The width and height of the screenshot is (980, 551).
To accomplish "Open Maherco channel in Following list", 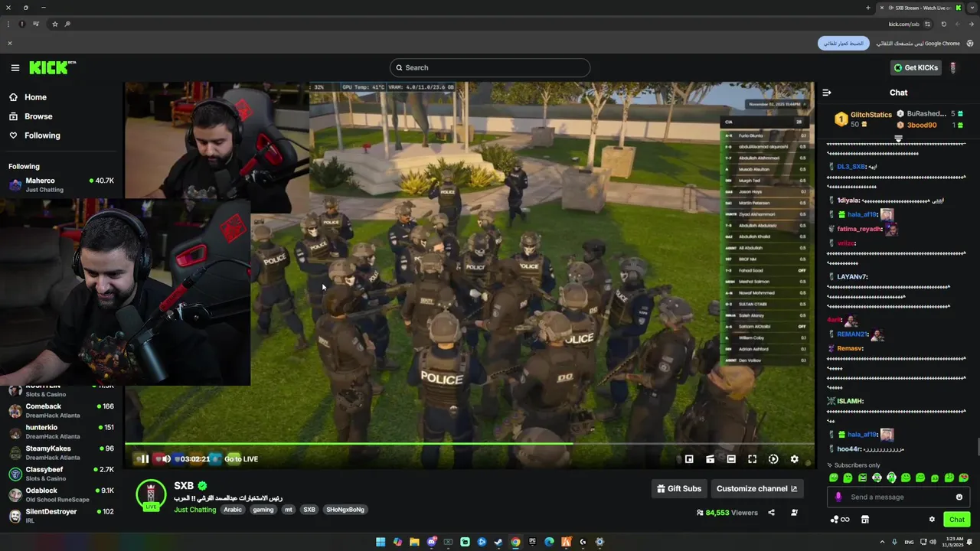I will click(61, 184).
